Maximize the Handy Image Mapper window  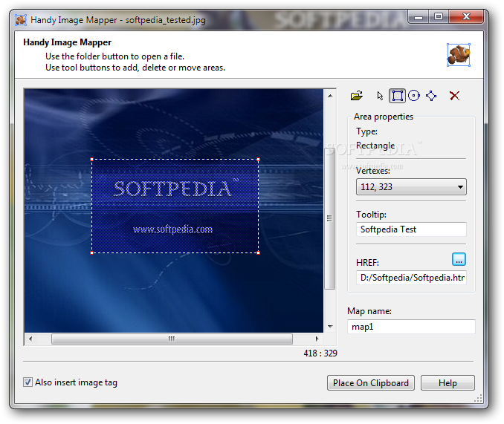(439, 17)
